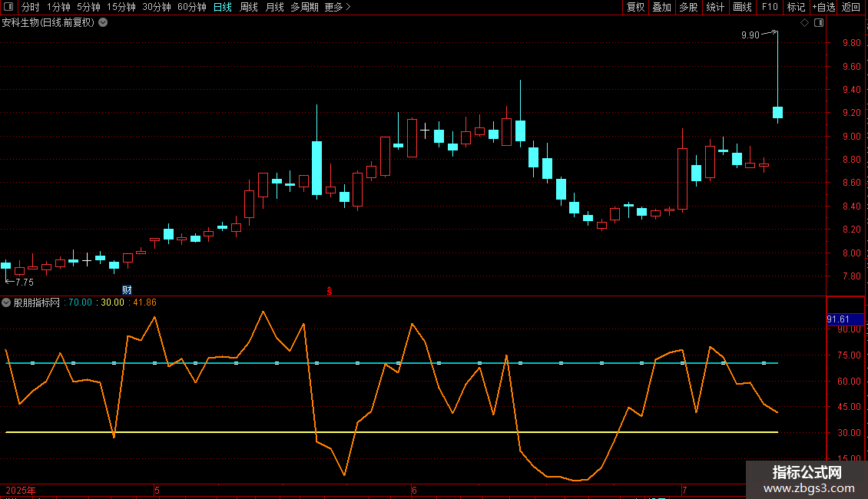Select the 1分钟 period tab
The height and width of the screenshot is (499, 868).
(x=58, y=7)
